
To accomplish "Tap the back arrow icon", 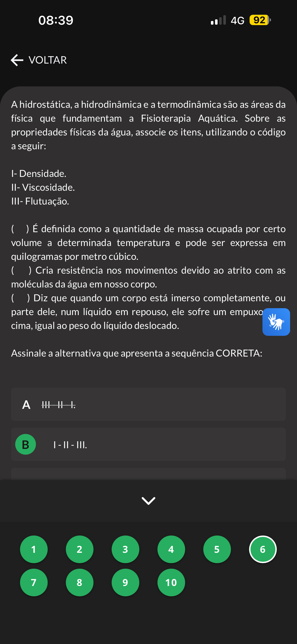I will [x=17, y=60].
